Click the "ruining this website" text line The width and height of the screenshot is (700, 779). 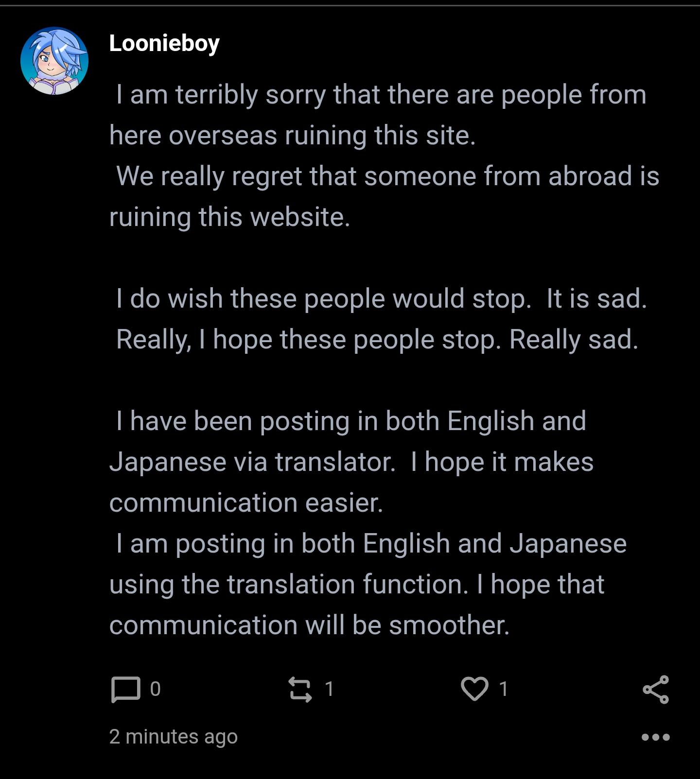coord(229,217)
